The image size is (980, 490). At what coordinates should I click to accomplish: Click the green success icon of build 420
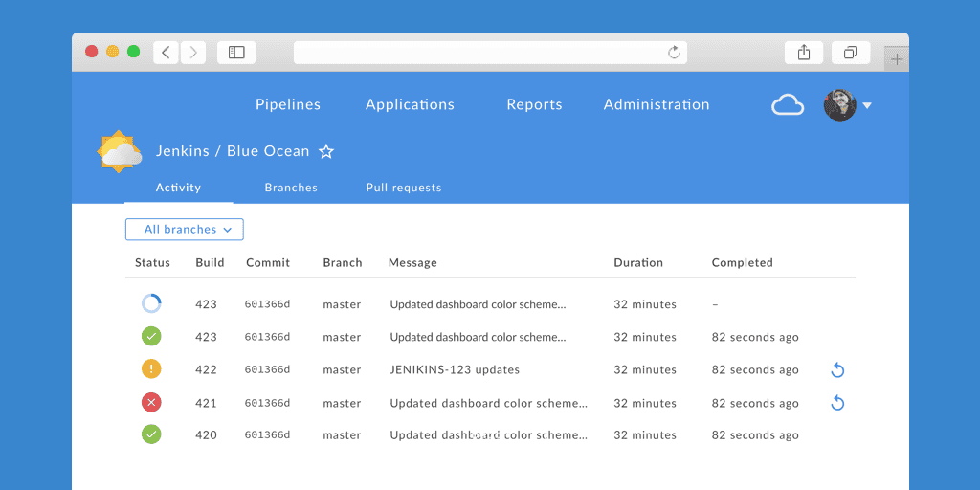151,434
